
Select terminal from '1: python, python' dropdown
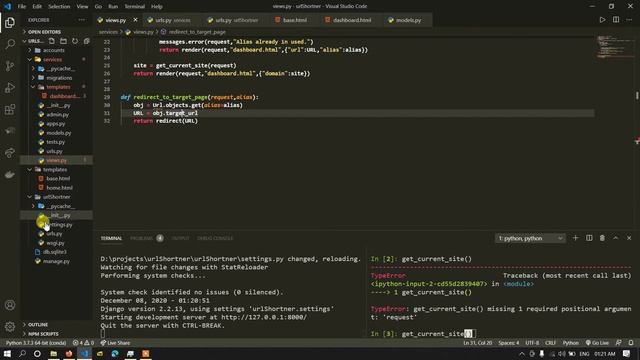pyautogui.click(x=530, y=238)
